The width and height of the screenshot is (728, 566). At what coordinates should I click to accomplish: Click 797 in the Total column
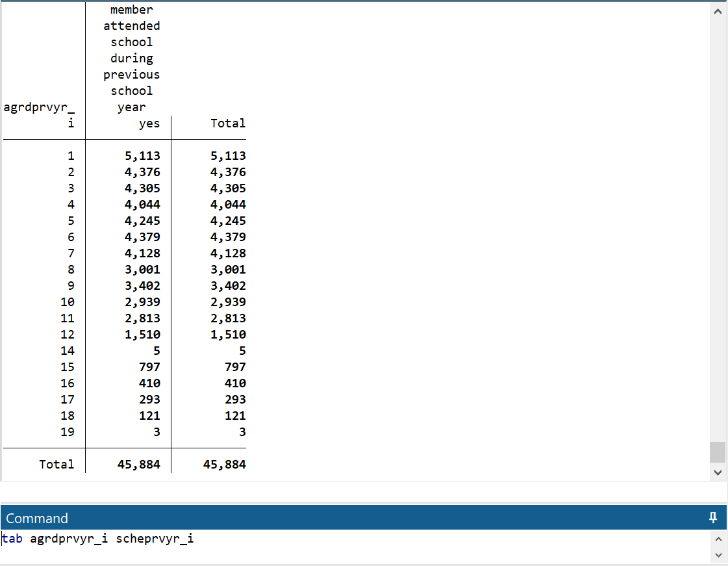click(235, 367)
